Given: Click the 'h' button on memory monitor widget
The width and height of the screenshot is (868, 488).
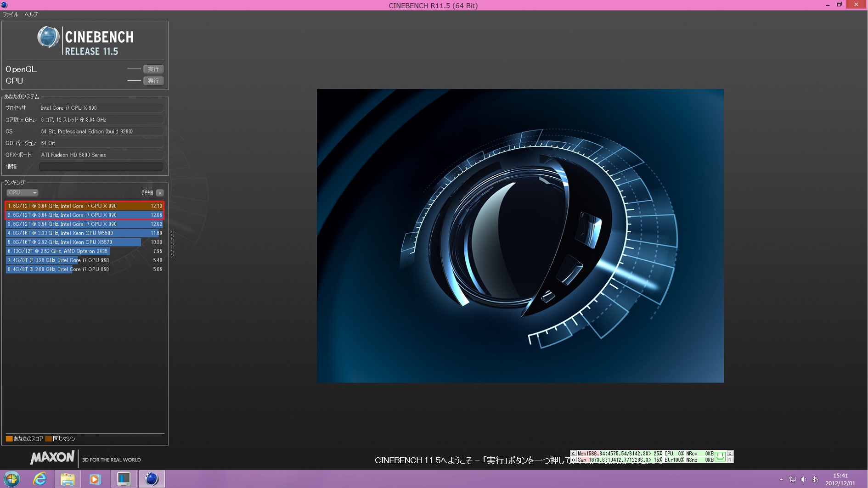Looking at the screenshot, I should click(730, 460).
